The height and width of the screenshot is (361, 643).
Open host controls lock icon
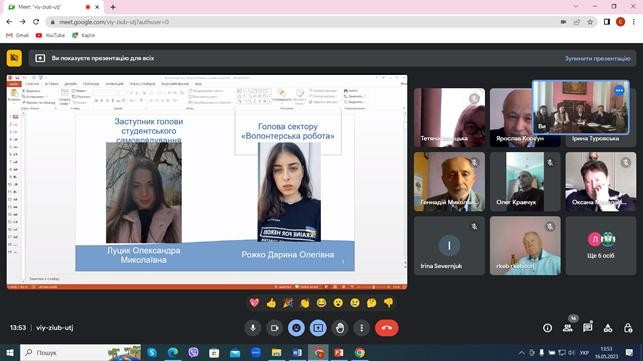pos(628,328)
